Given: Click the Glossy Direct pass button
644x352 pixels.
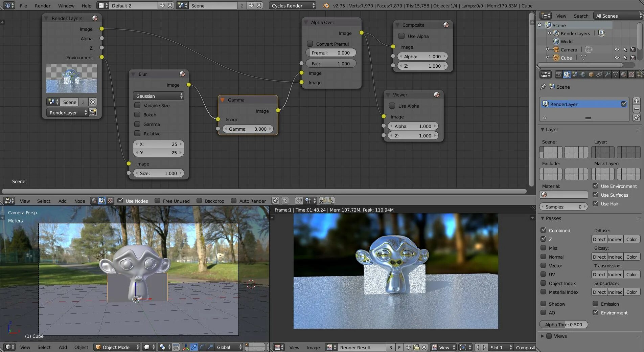Looking at the screenshot, I should click(x=599, y=257).
